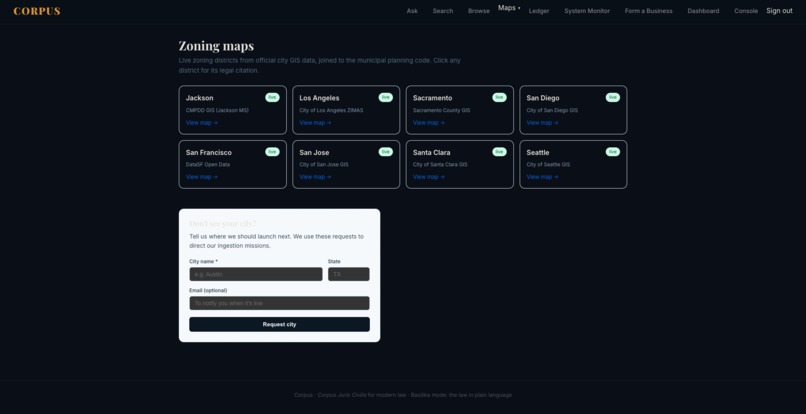Image resolution: width=806 pixels, height=414 pixels.
Task: Click 'CMPDD GIS (Jackson MS)' source text
Action: [x=217, y=110]
